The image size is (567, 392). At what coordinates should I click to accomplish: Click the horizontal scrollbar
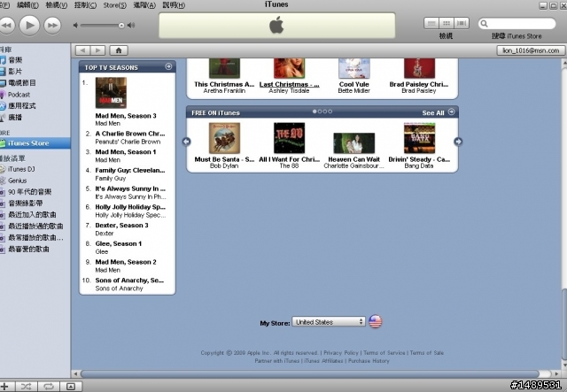(310, 373)
